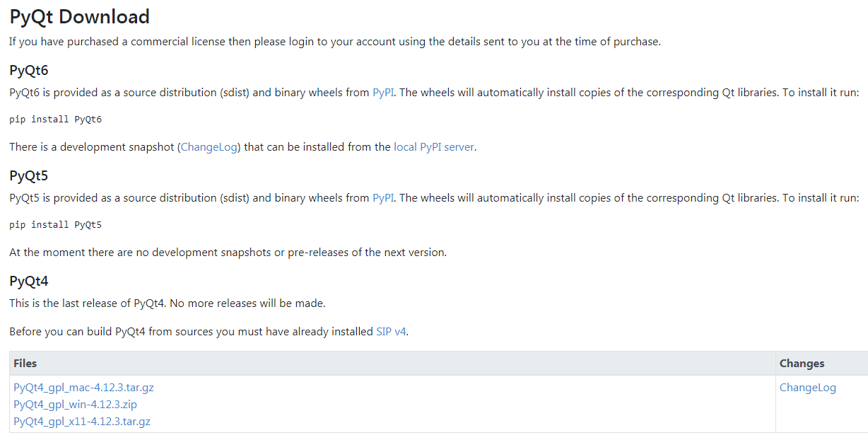Image resolution: width=868 pixels, height=440 pixels.
Task: Click the Files column header
Action: [25, 364]
